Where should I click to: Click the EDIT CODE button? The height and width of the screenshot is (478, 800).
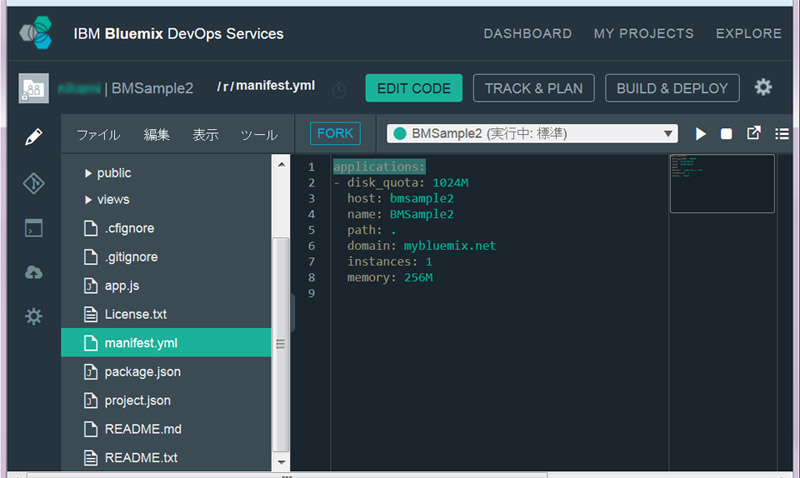[414, 88]
